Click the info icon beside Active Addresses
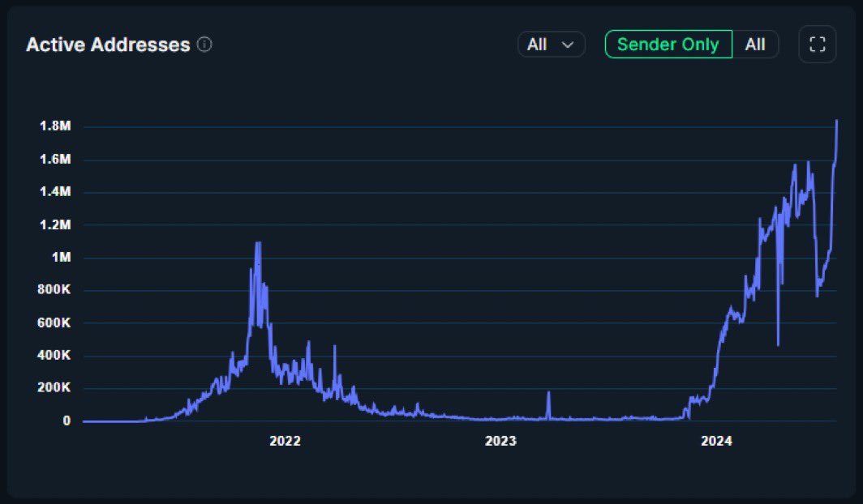This screenshot has height=504, width=863. pyautogui.click(x=204, y=45)
